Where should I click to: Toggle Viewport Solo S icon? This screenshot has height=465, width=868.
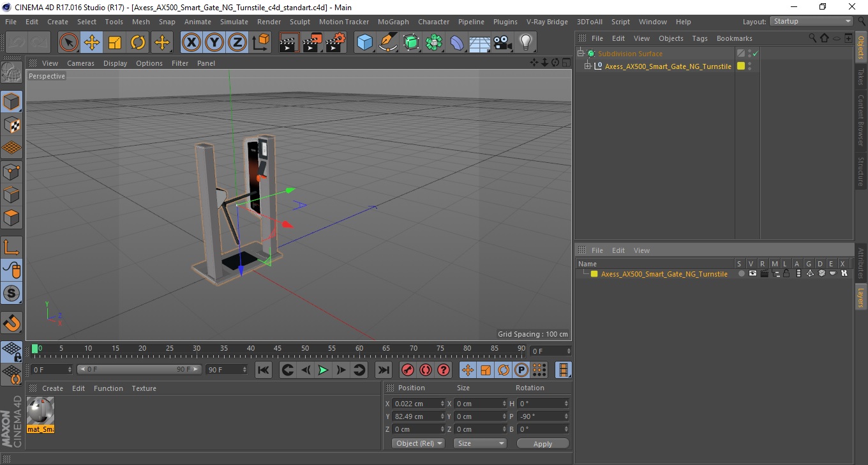[12, 293]
